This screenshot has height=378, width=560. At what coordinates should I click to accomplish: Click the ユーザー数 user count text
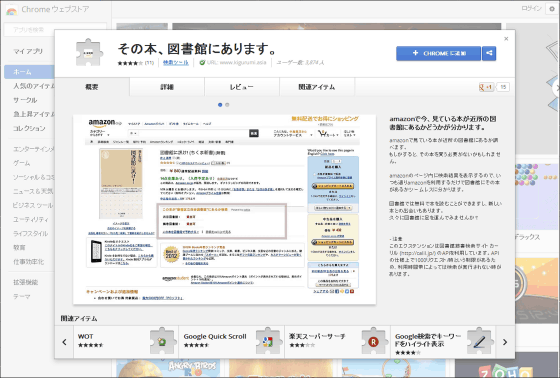pos(300,63)
